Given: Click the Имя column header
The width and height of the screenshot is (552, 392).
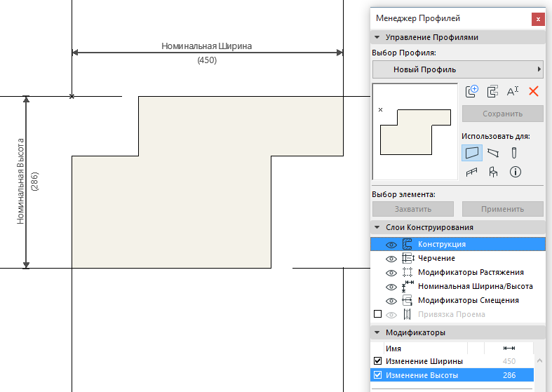Looking at the screenshot, I should pyautogui.click(x=393, y=349).
